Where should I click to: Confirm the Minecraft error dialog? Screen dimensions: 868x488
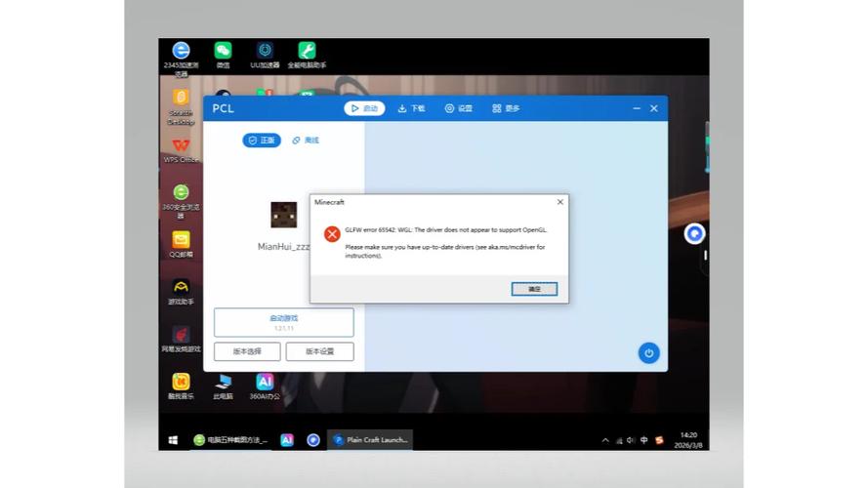point(534,289)
